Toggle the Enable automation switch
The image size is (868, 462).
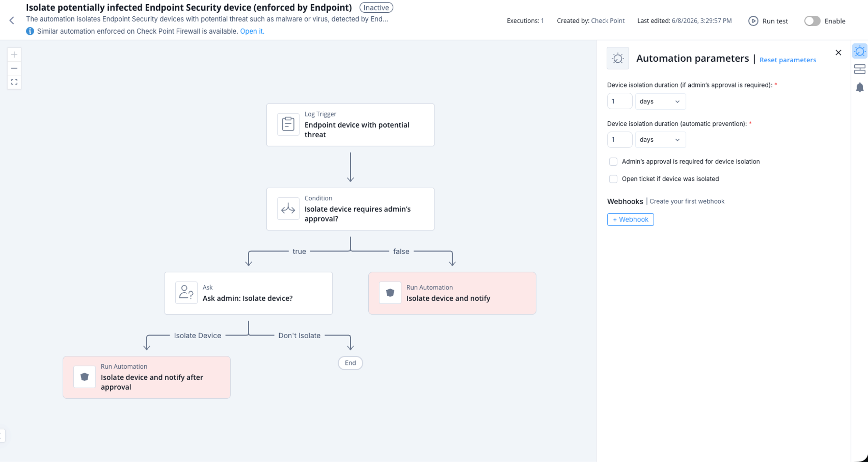pyautogui.click(x=812, y=21)
